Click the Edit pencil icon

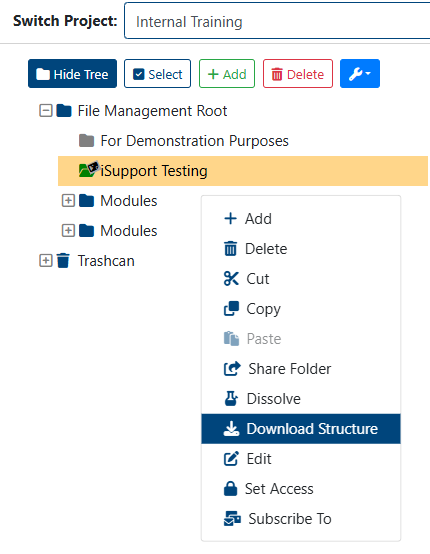[x=231, y=459]
